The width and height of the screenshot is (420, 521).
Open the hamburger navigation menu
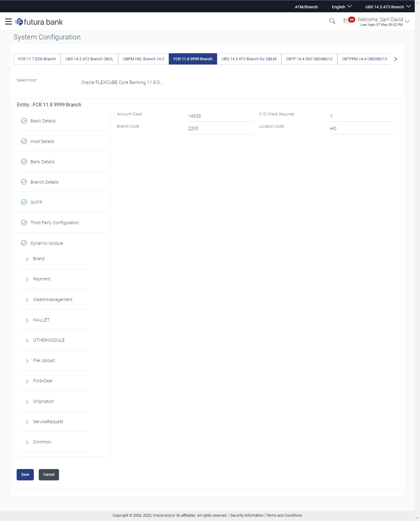(8, 22)
